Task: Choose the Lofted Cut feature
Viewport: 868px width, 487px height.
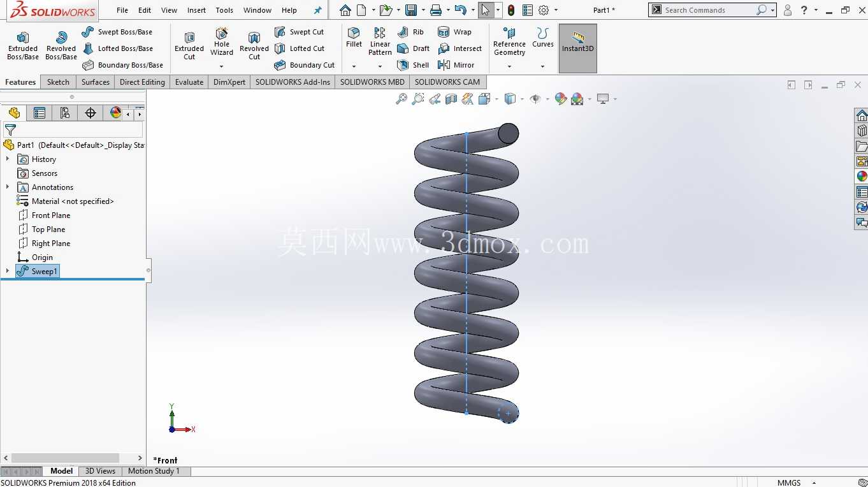Action: (300, 48)
